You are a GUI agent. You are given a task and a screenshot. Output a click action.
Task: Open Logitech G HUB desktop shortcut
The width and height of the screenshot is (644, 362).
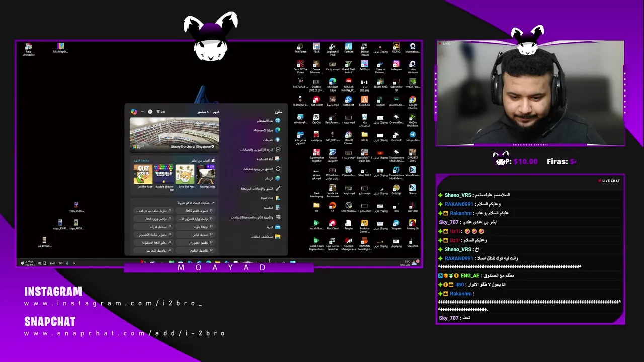coord(332,49)
